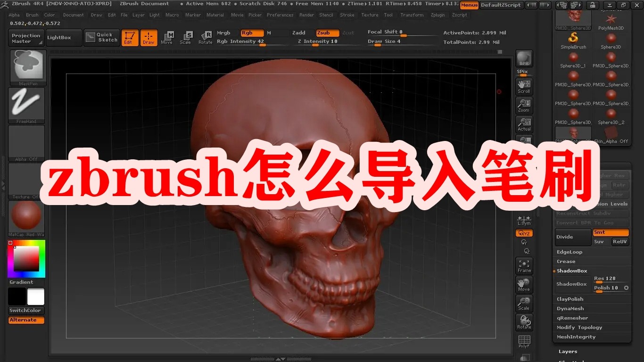Open the MaskPen brush thumbnail

pos(27,68)
